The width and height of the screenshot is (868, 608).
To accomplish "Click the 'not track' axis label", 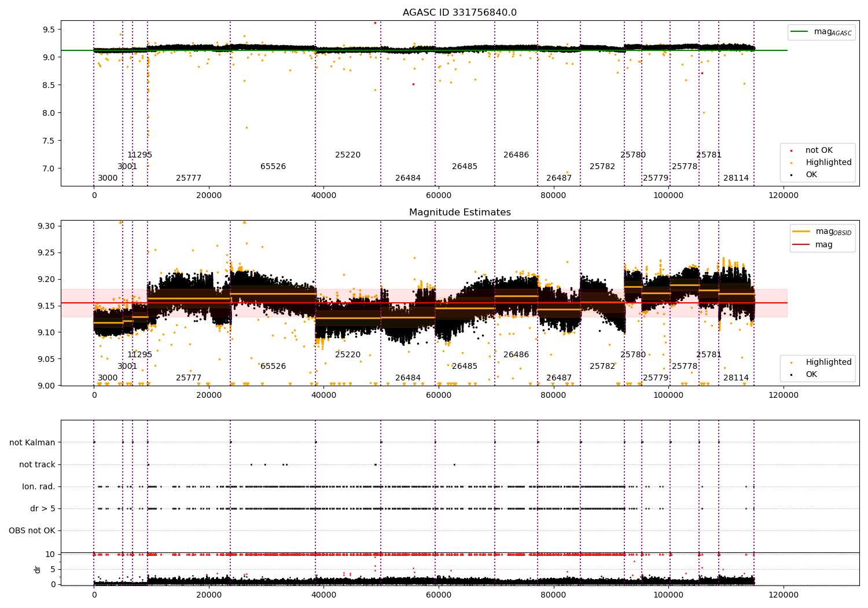I will [37, 464].
